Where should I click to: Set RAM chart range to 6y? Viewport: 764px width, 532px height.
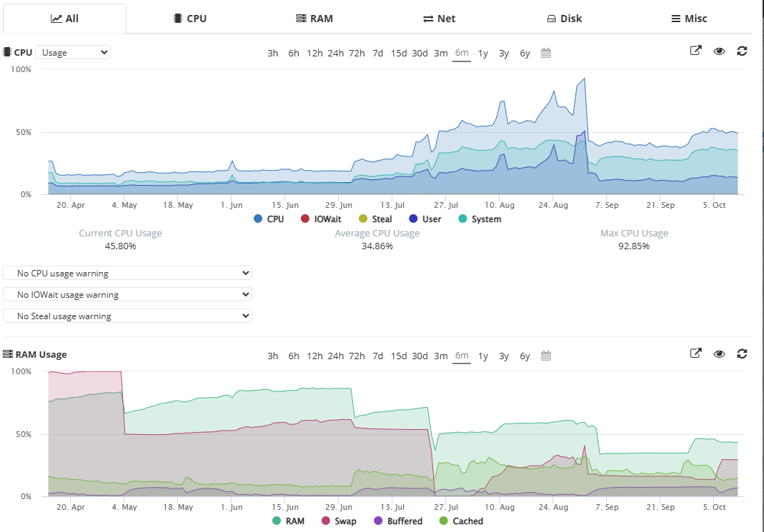coord(525,356)
